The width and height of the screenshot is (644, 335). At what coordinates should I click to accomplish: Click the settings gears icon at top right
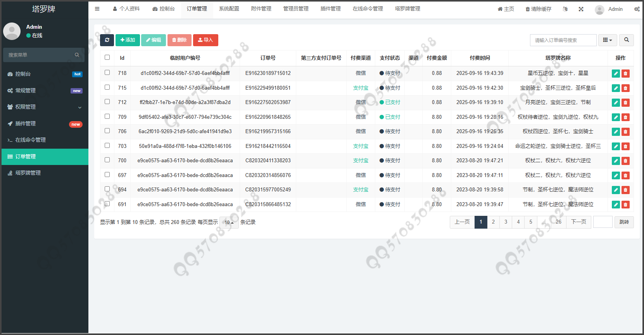tap(637, 9)
